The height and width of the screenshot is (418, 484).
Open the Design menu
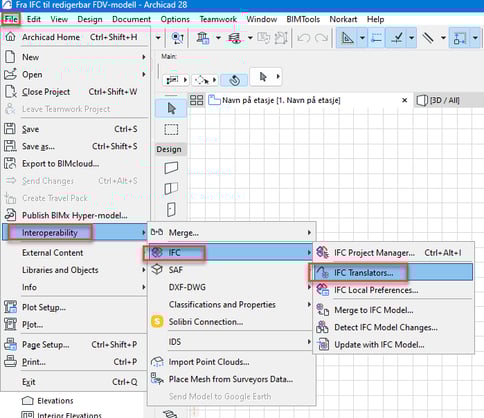(x=90, y=19)
